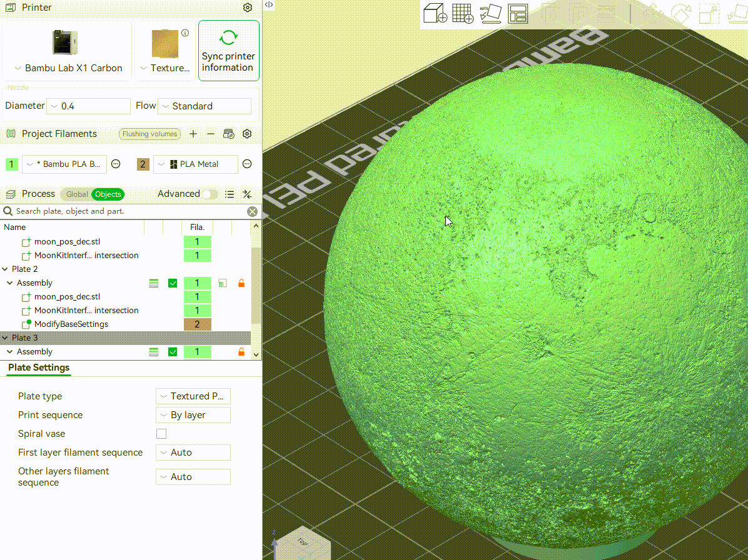Open nozzle Diameter dropdown
Image resolution: width=748 pixels, height=560 pixels.
[88, 106]
